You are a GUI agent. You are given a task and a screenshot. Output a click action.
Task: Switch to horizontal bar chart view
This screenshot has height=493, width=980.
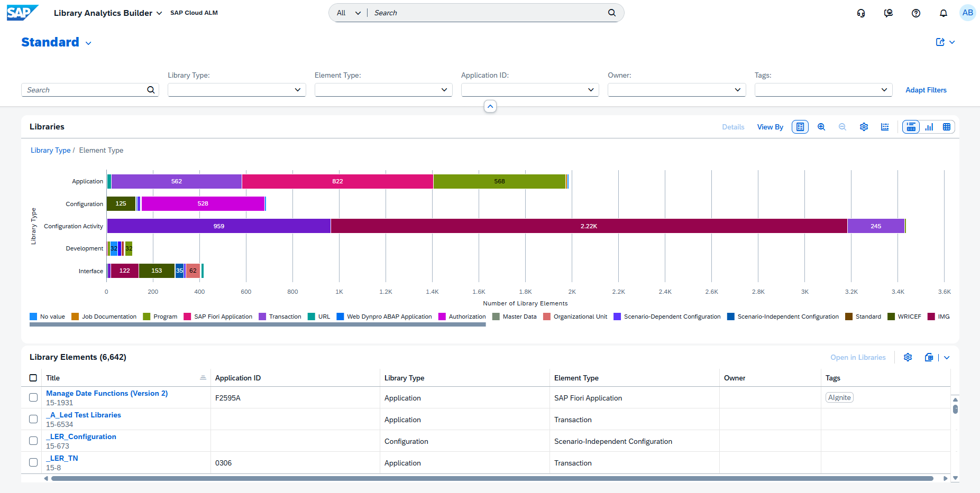coord(911,127)
